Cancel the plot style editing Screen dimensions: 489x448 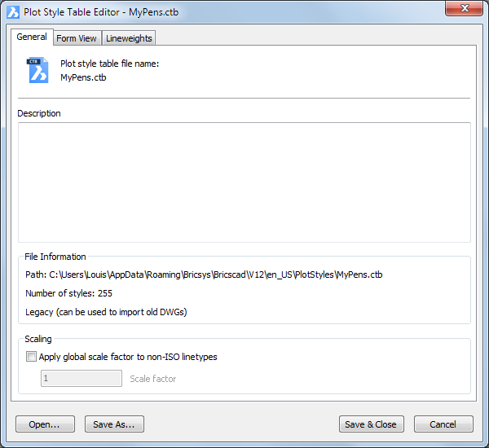coord(443,424)
